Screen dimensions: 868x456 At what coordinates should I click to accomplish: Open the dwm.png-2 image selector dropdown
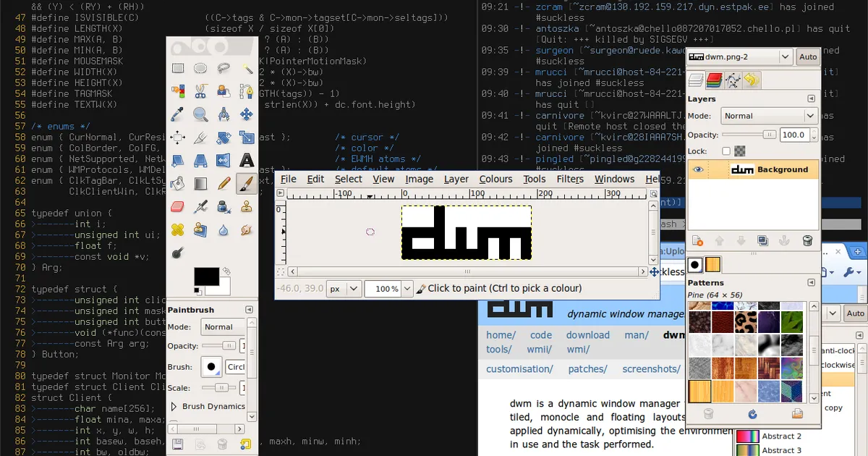pyautogui.click(x=739, y=56)
